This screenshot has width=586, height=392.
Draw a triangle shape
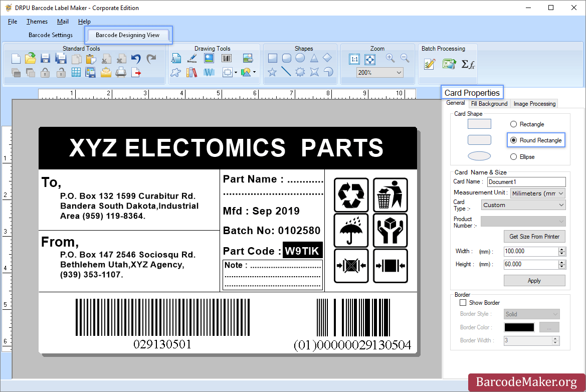tap(314, 58)
